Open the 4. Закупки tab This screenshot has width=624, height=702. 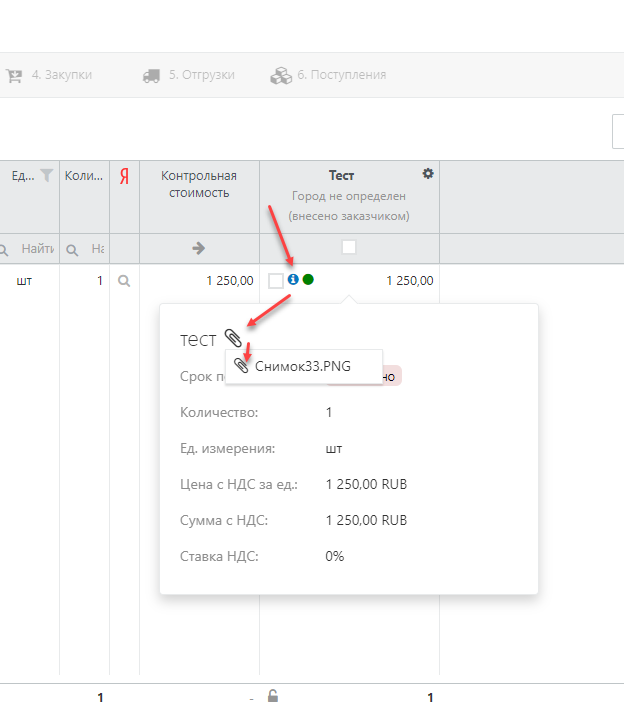pos(50,75)
